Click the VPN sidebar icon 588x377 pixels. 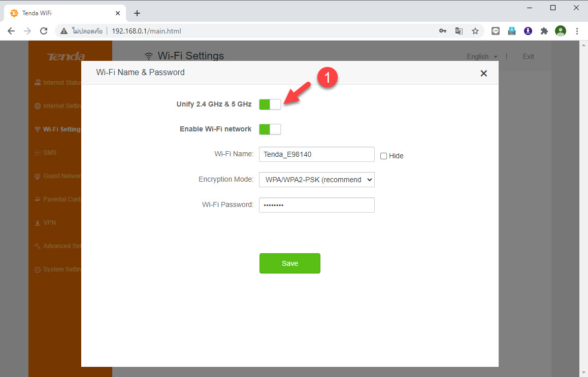coord(38,223)
